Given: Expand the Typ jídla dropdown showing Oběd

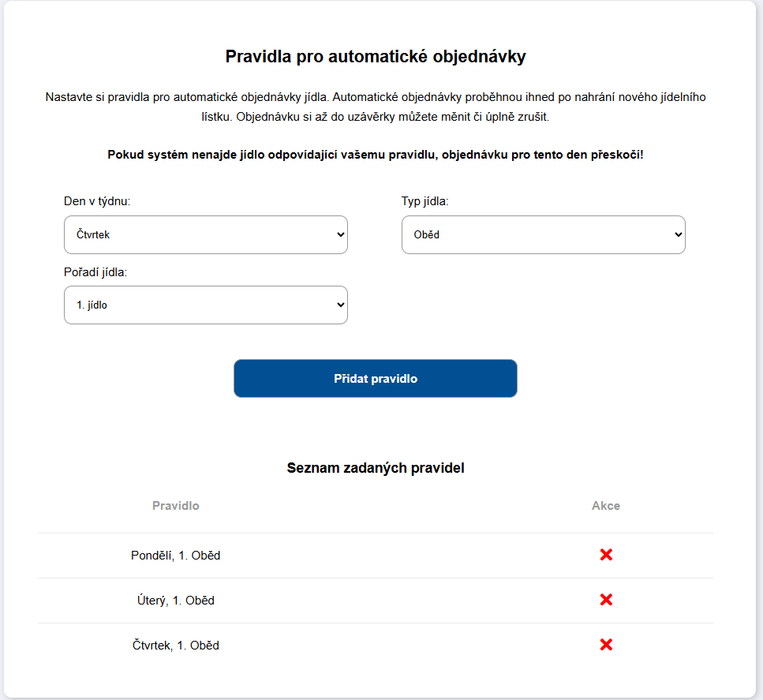Looking at the screenshot, I should coord(543,234).
